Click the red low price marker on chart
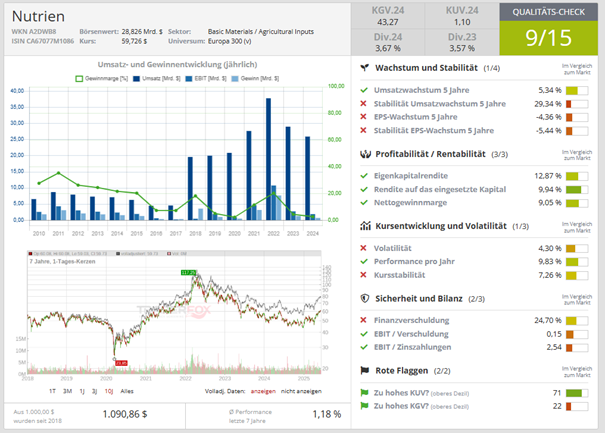Image resolution: width=605 pixels, height=433 pixels. pyautogui.click(x=121, y=363)
